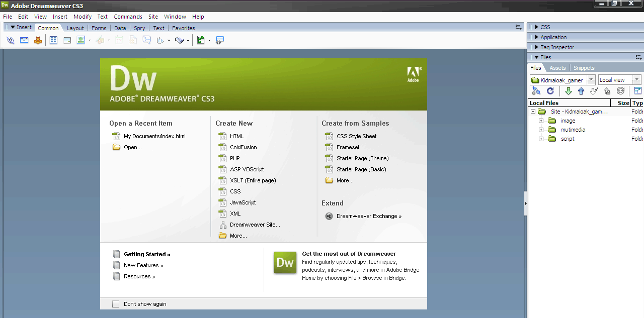This screenshot has height=318, width=644.
Task: Click the Synchronize icon in Files panel
Action: tap(620, 91)
